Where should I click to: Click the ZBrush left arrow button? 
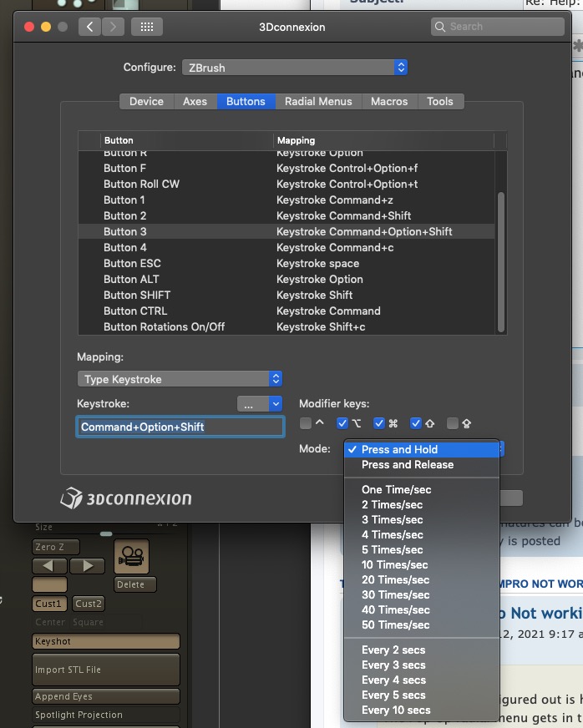pyautogui.click(x=50, y=566)
